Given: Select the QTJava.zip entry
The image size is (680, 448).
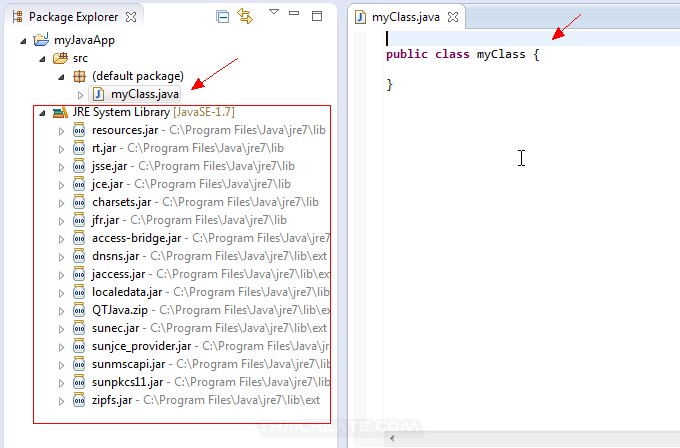Looking at the screenshot, I should pos(211,310).
